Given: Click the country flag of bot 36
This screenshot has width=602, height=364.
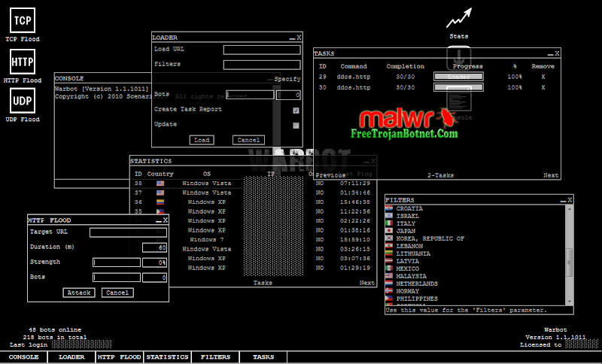Looking at the screenshot, I should click(x=160, y=202).
